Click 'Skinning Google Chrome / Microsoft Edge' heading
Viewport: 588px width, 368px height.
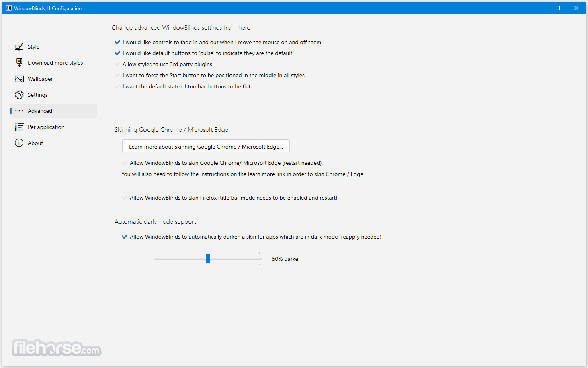tap(171, 129)
